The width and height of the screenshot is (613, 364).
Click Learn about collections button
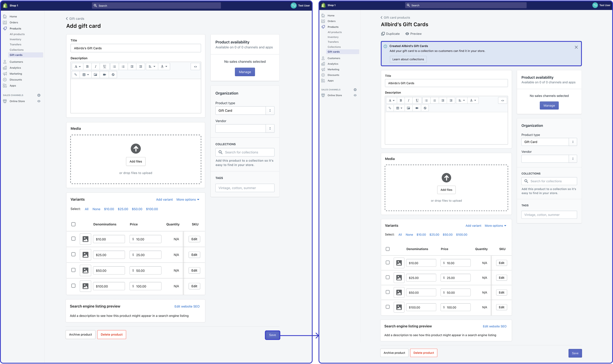point(408,59)
